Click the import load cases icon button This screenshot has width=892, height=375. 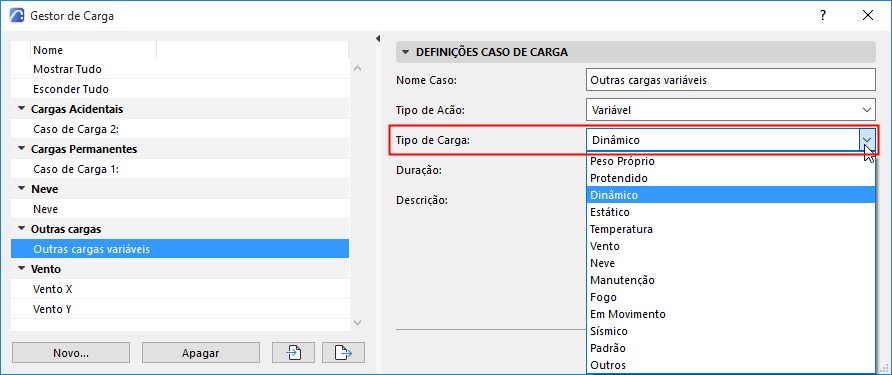[x=293, y=353]
